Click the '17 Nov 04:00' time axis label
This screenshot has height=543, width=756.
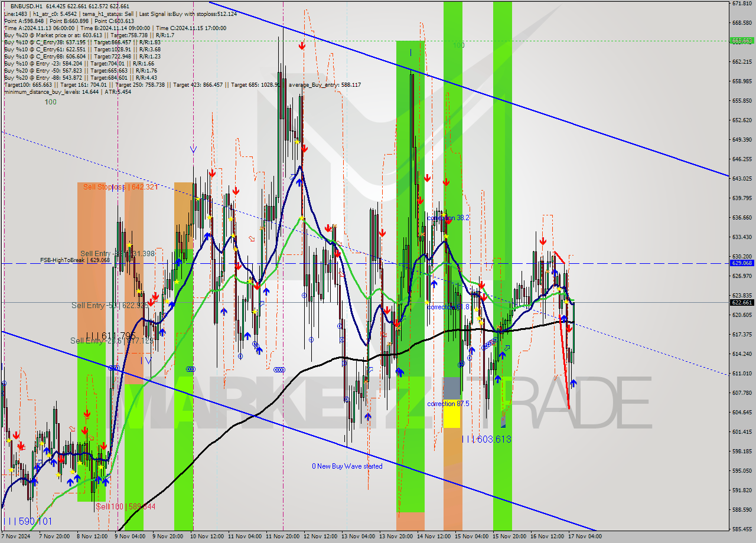(585, 537)
